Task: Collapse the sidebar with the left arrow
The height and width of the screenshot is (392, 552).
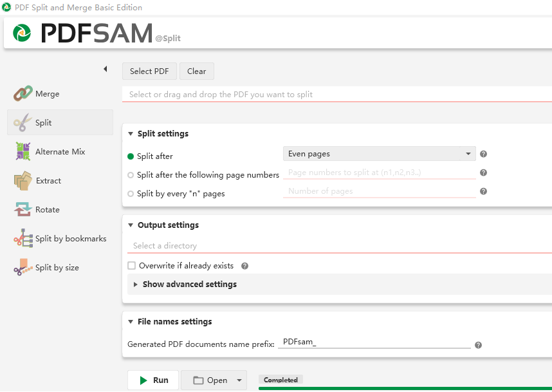Action: coord(106,69)
